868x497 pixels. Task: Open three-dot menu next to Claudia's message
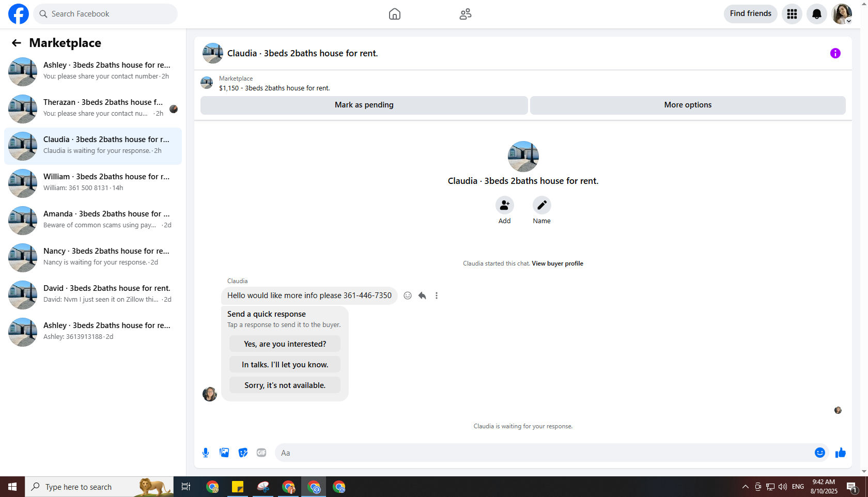(437, 296)
